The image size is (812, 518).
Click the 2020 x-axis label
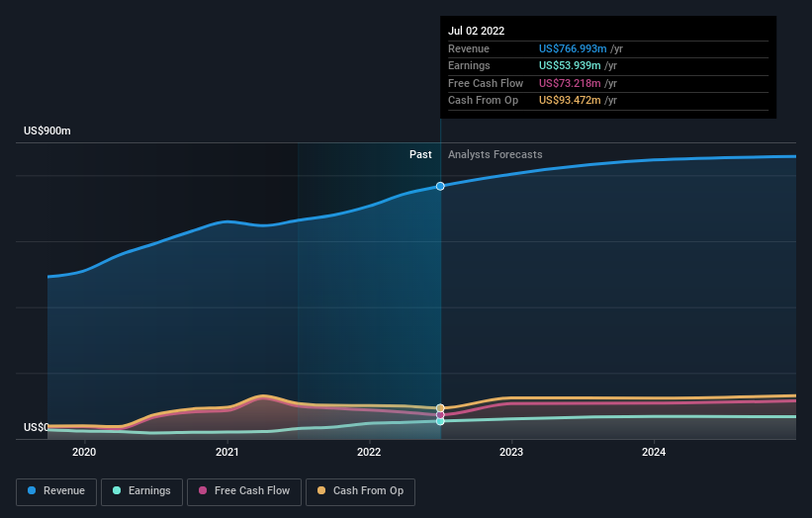(84, 452)
